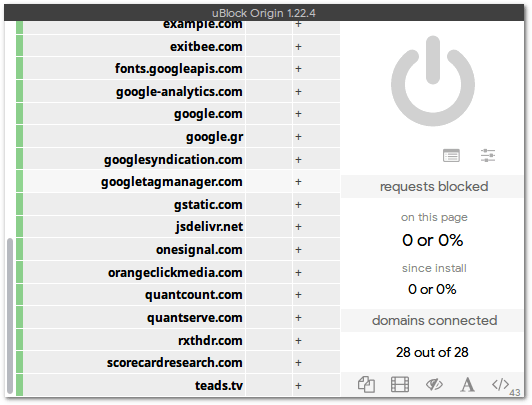Toggle cosmetic filtering crossed-eye icon

tap(434, 385)
